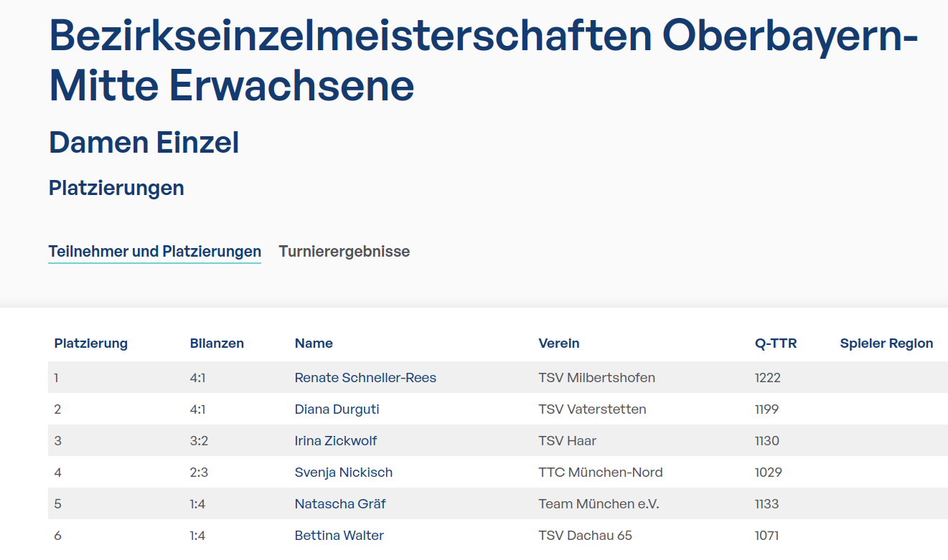Click the Q-TTR column header
The image size is (948, 560).
coord(775,343)
